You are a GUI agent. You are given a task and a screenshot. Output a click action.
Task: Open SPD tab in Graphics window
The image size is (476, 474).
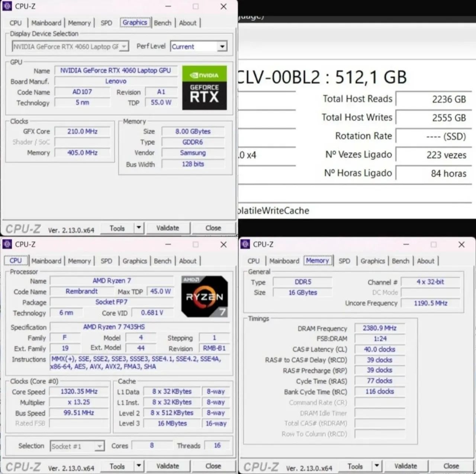pos(106,23)
